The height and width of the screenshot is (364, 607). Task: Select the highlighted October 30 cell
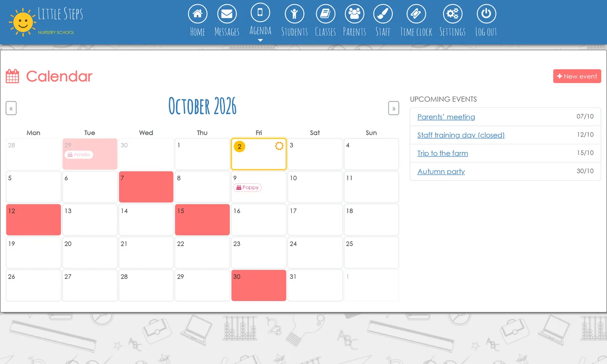(x=259, y=285)
